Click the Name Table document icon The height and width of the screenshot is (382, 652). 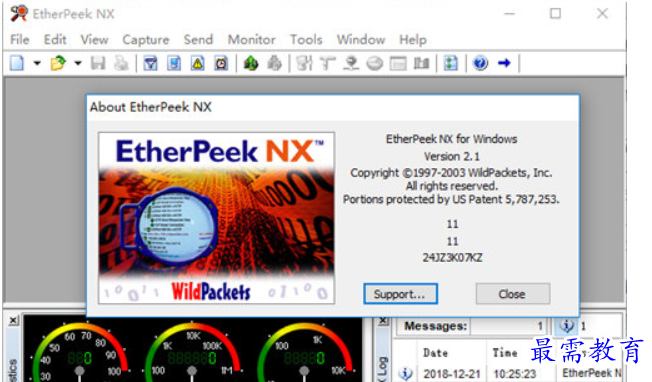(174, 63)
